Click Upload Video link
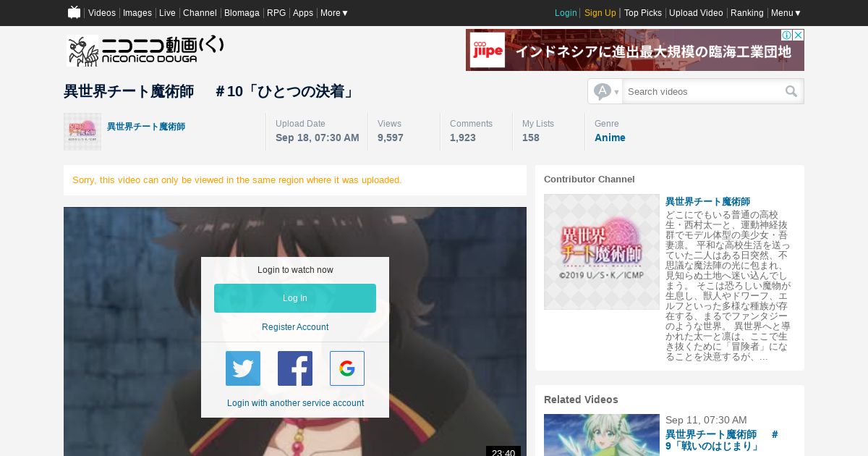Screen dimensions: 868x456 click(x=696, y=13)
